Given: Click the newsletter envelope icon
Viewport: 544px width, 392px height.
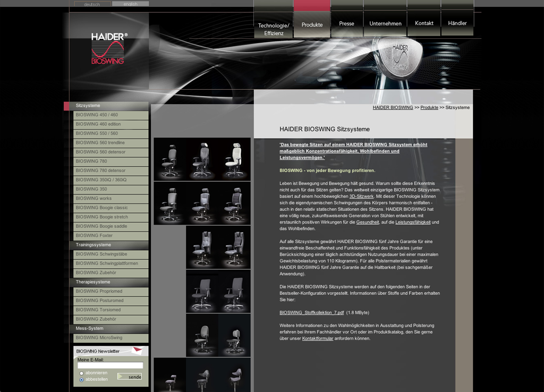Looking at the screenshot, I should 138,351.
